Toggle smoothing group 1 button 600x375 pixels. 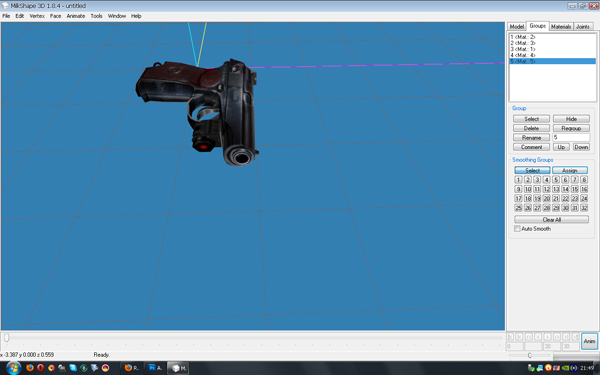[518, 179]
